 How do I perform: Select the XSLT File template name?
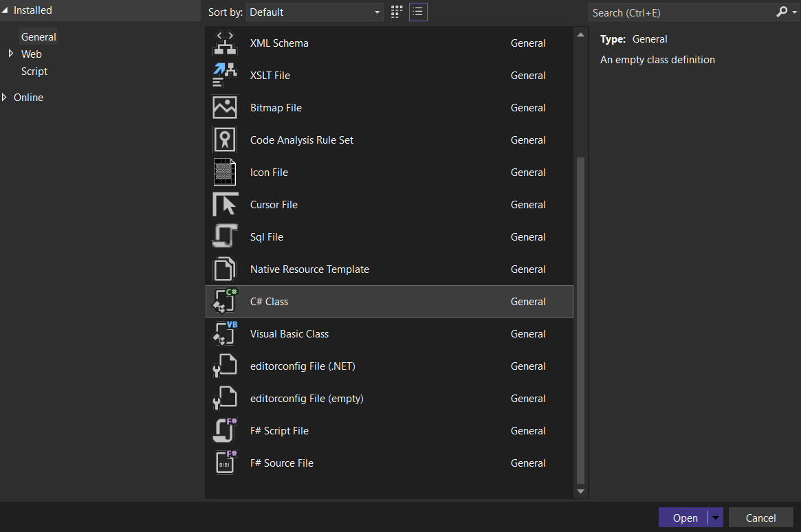270,76
